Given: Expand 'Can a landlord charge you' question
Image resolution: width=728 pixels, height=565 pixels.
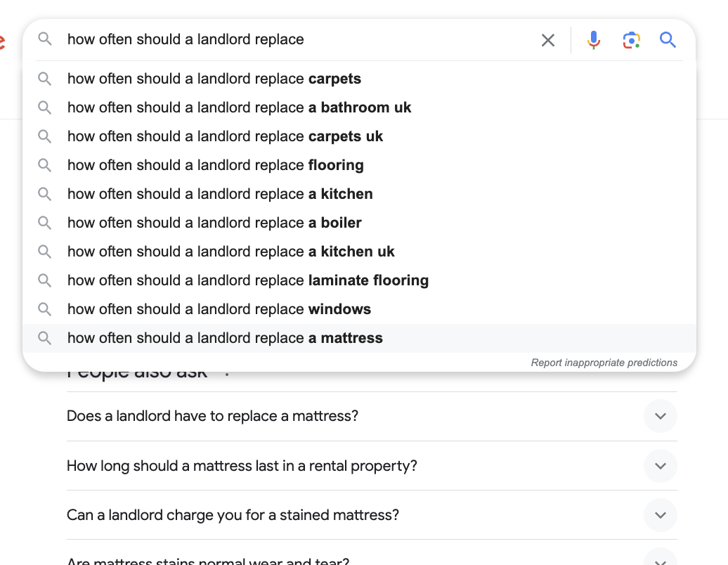Looking at the screenshot, I should click(x=660, y=515).
